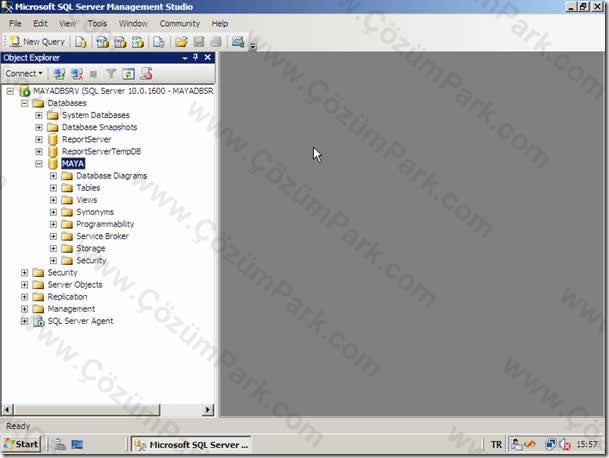Viewport: 609px width, 458px height.
Task: Click the Database Engine Query toolbar icon
Action: point(81,42)
